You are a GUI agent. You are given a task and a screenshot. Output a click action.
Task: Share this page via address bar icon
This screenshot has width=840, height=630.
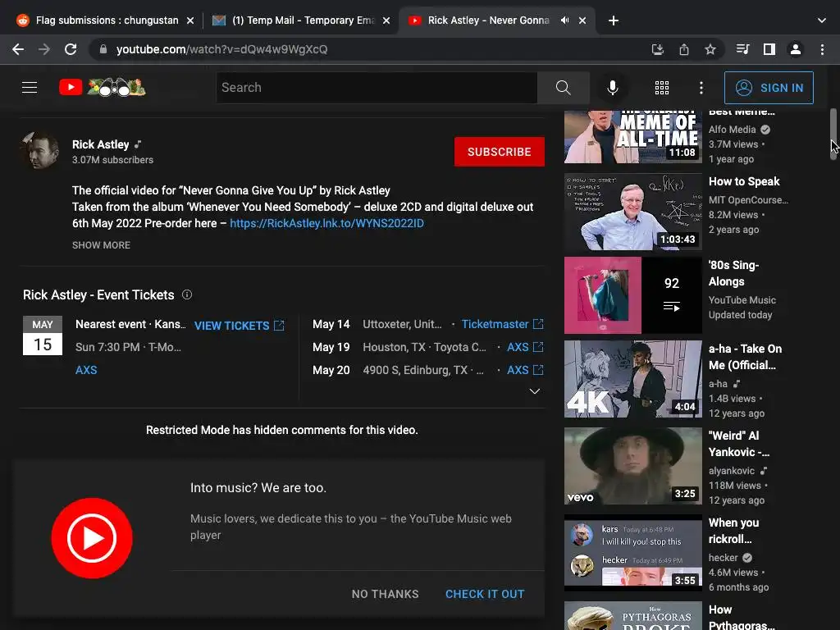point(684,49)
